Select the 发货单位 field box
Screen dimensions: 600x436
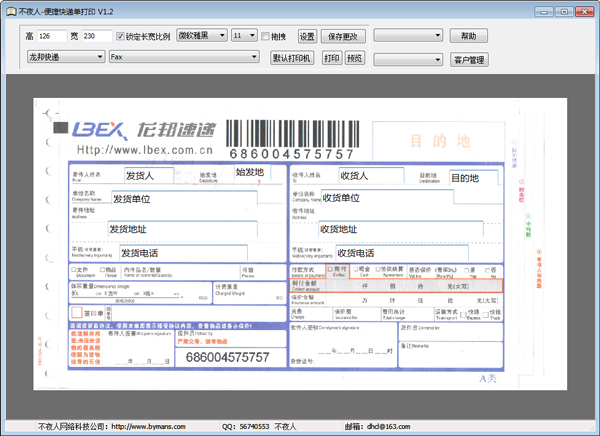(184, 198)
